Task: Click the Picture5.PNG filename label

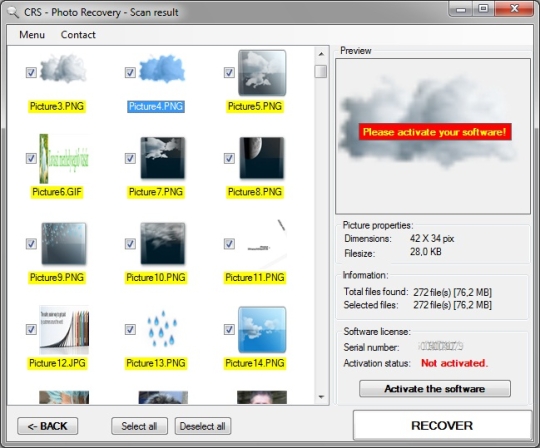Action: point(255,106)
